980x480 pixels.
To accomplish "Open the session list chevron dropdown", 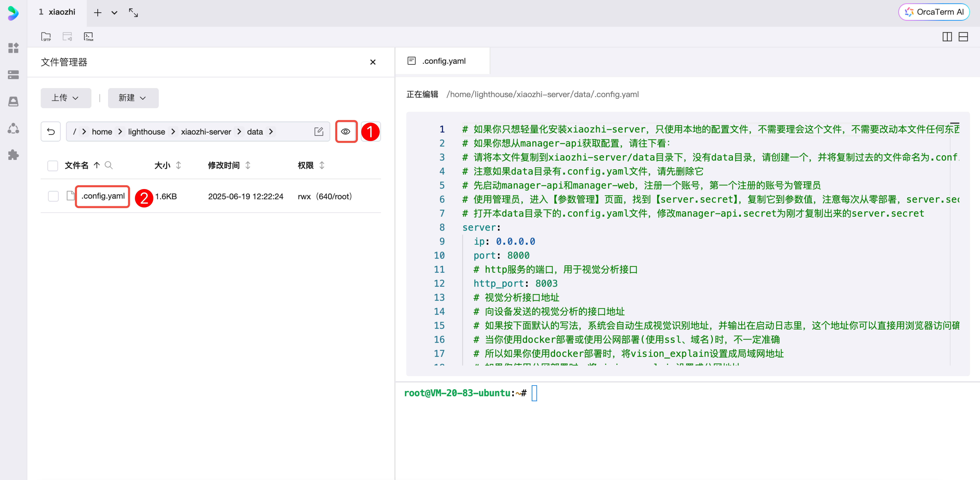I will [x=114, y=13].
